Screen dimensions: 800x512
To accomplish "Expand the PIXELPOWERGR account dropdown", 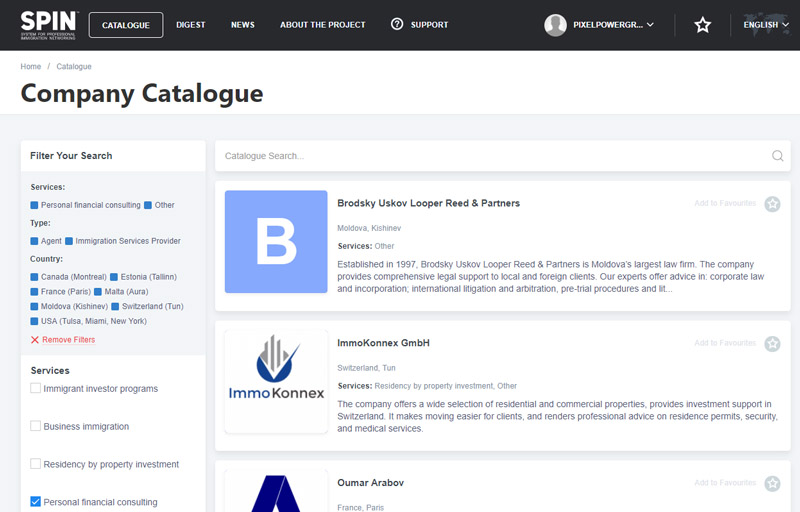I will click(x=613, y=25).
